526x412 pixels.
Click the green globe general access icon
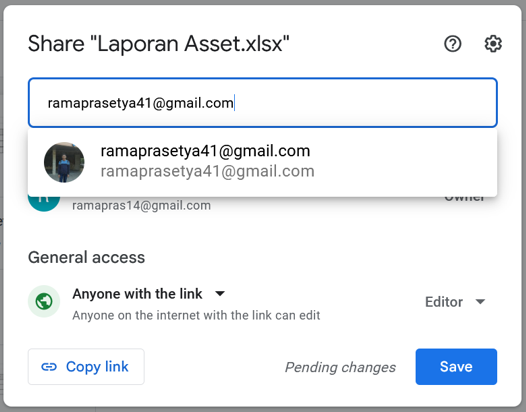pos(44,301)
